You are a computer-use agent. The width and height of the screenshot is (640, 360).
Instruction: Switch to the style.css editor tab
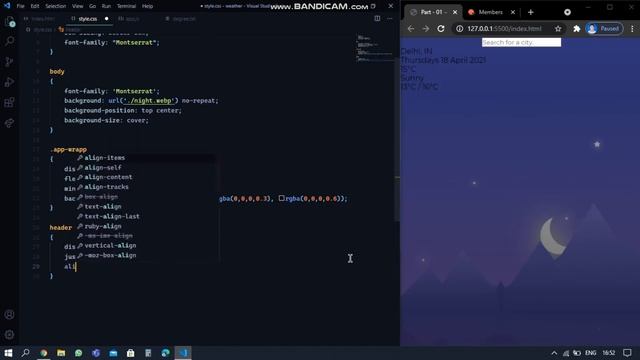[x=88, y=19]
